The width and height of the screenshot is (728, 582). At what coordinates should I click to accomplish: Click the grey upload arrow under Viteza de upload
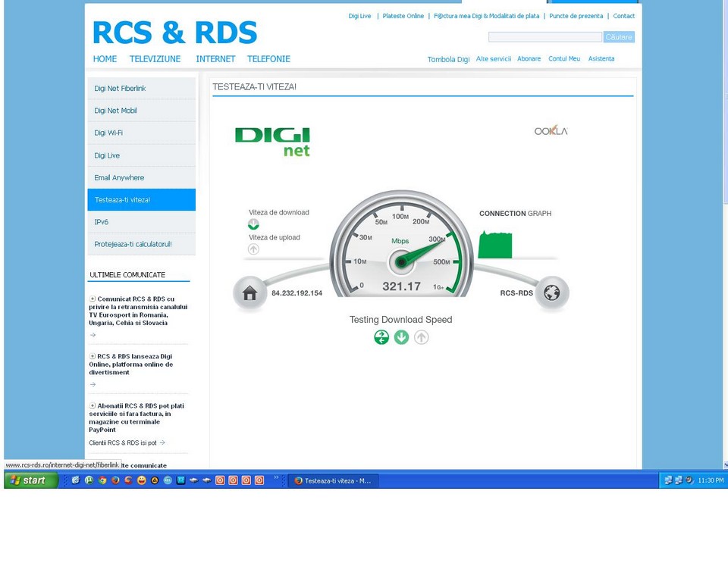pos(253,249)
